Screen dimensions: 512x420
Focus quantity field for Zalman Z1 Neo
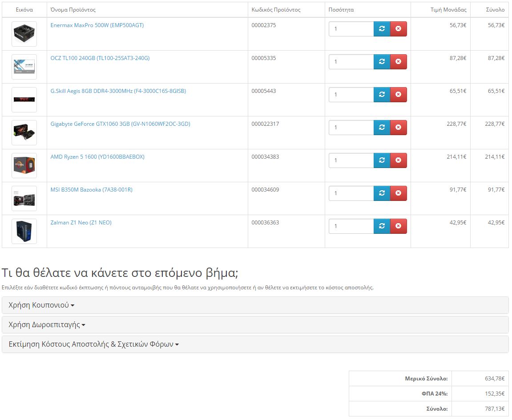click(351, 227)
